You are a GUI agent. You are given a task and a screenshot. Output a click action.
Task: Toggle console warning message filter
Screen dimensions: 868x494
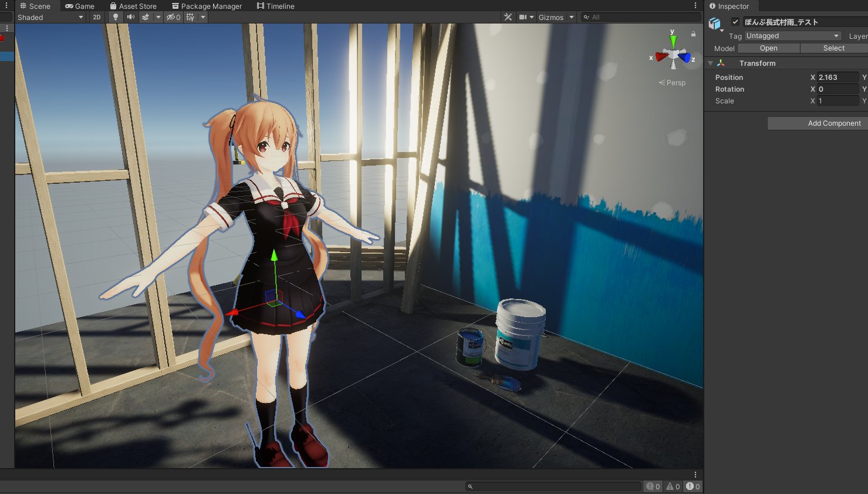[x=672, y=486]
